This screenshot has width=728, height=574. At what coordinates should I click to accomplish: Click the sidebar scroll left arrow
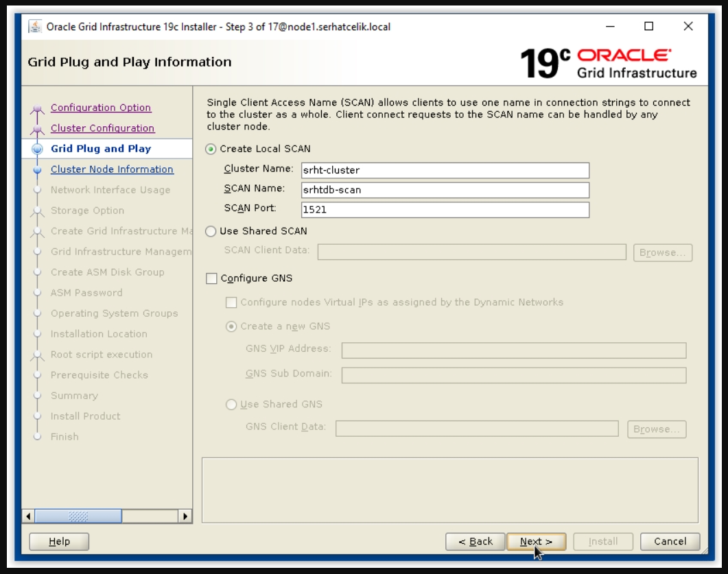click(28, 516)
